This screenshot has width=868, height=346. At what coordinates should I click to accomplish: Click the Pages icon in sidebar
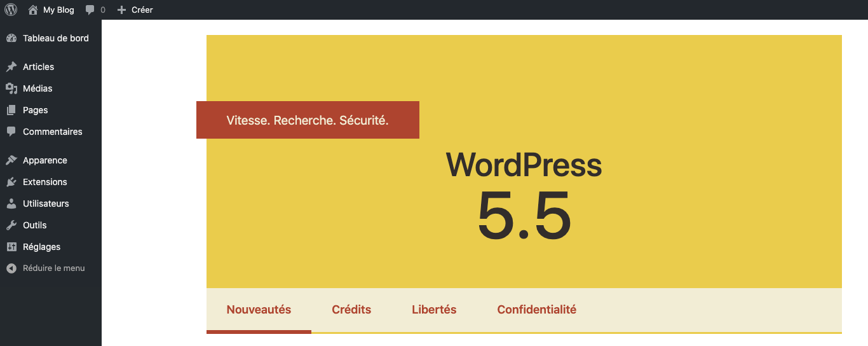click(11, 110)
